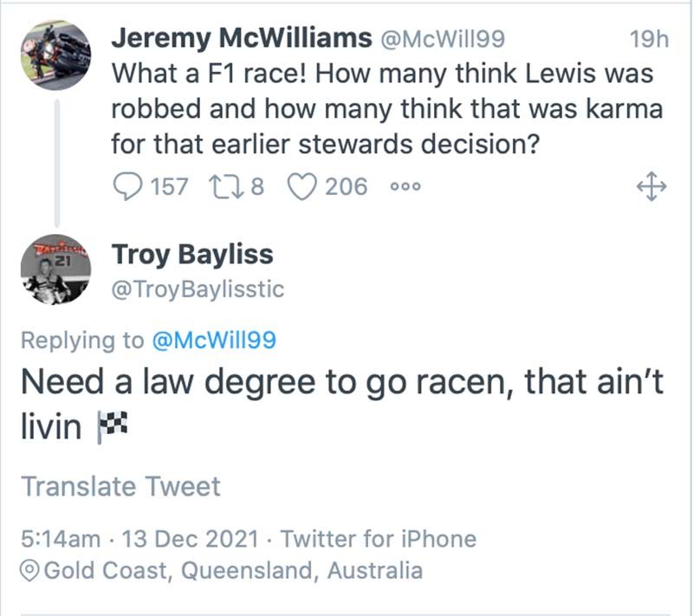Viewport: 693px width, 616px height.
Task: Like the tweet with the heart icon
Action: (303, 186)
